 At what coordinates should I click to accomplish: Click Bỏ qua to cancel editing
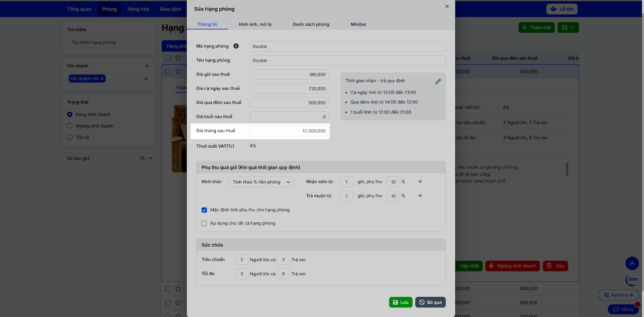[x=430, y=303]
